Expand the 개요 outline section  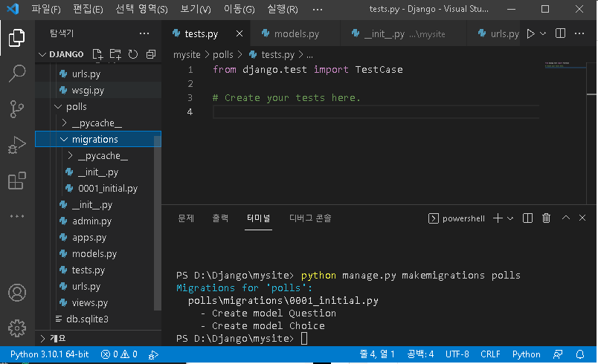42,338
